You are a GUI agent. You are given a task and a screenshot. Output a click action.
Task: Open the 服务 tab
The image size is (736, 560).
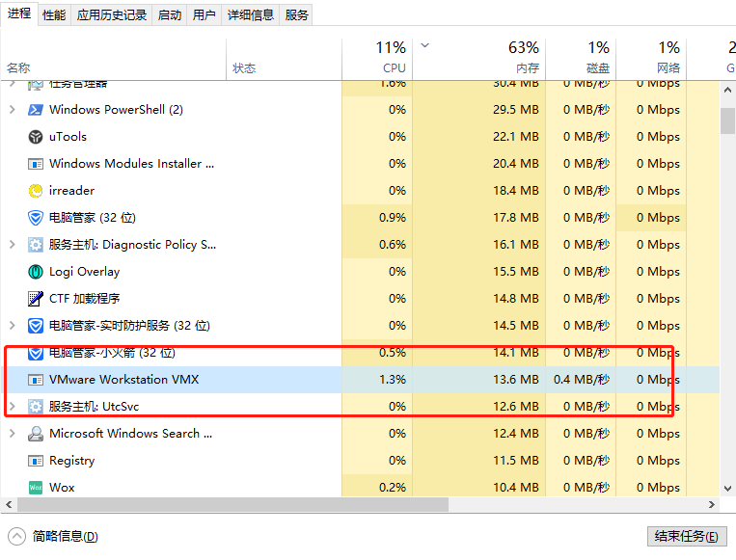point(296,15)
